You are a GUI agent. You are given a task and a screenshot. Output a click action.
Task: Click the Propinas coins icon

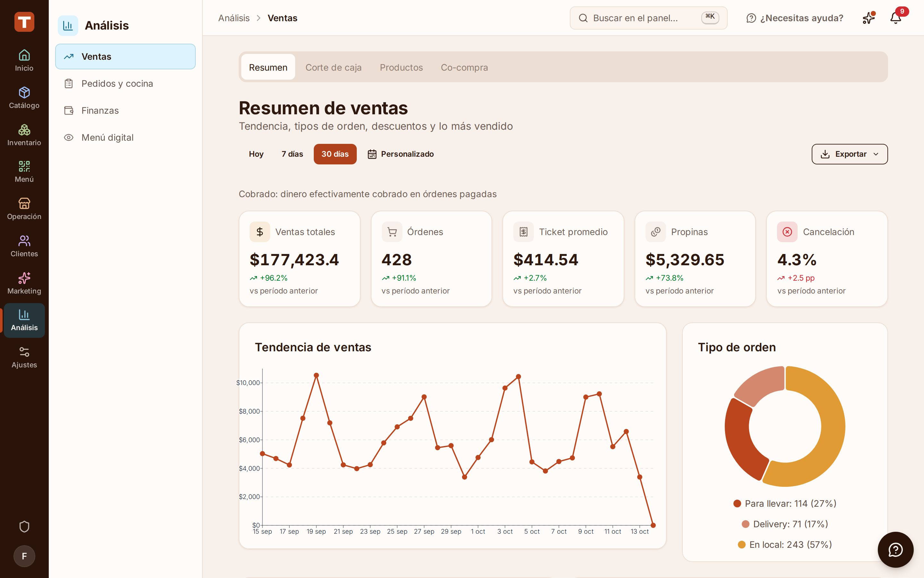coord(655,232)
